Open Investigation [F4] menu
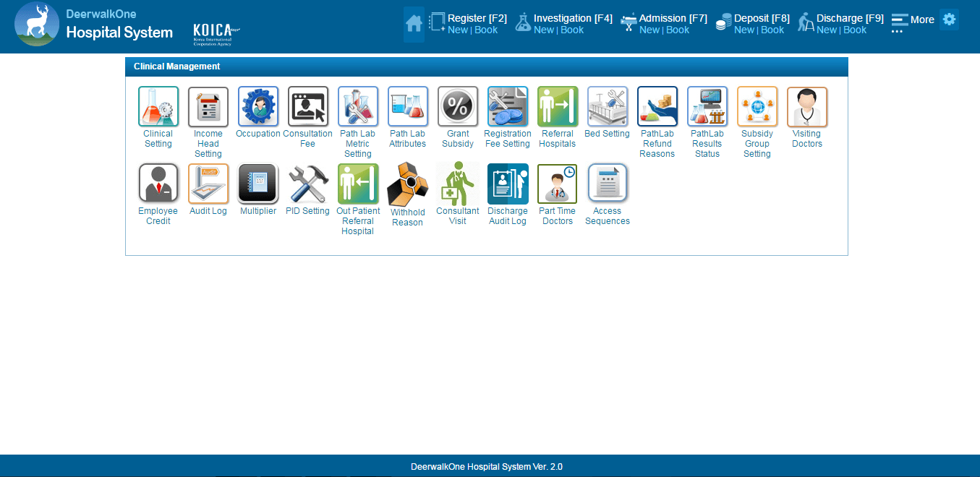Screen dimensions: 980x477 point(574,18)
